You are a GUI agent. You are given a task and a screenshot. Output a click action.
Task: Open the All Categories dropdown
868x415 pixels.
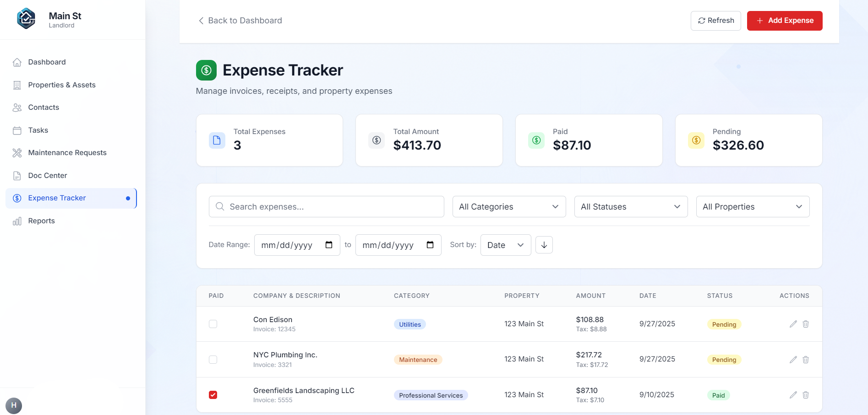(x=509, y=206)
